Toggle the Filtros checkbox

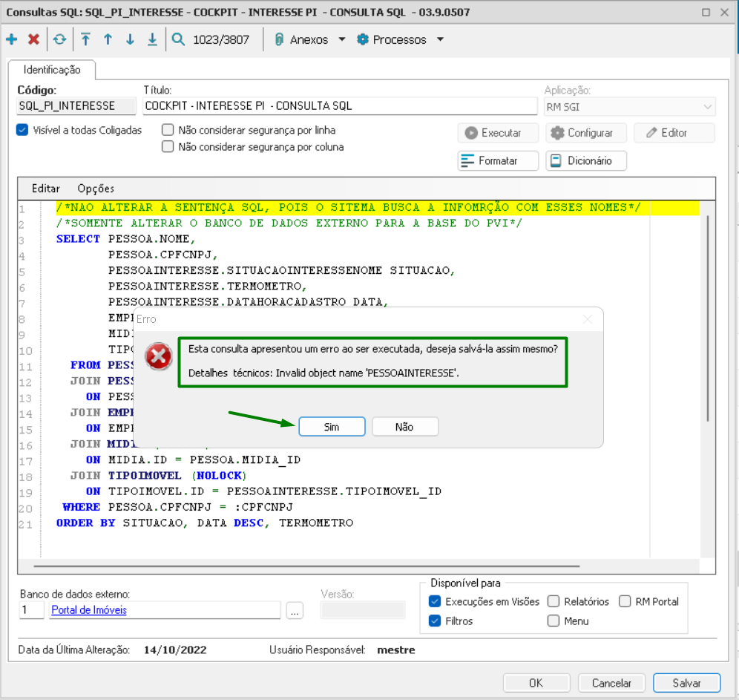click(435, 621)
